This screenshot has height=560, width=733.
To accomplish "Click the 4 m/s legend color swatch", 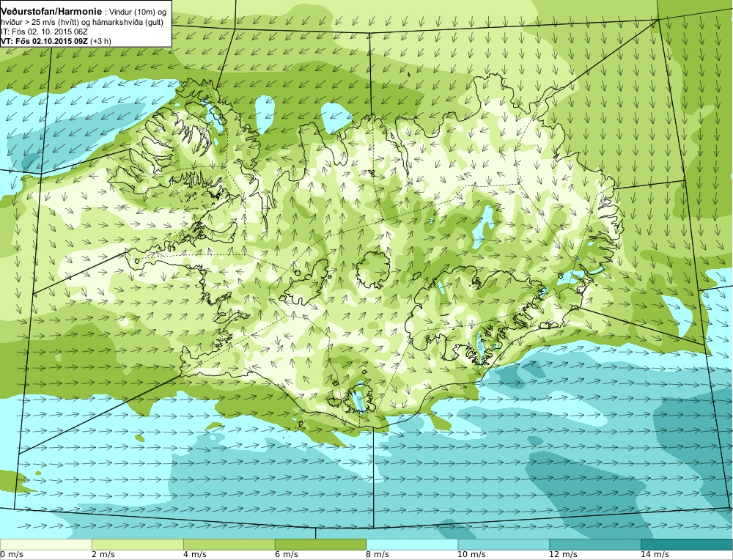I will point(229,545).
